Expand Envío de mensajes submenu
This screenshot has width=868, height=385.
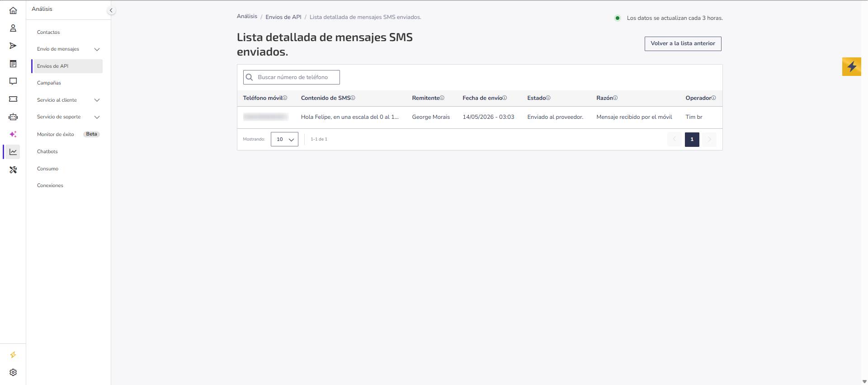pos(97,49)
